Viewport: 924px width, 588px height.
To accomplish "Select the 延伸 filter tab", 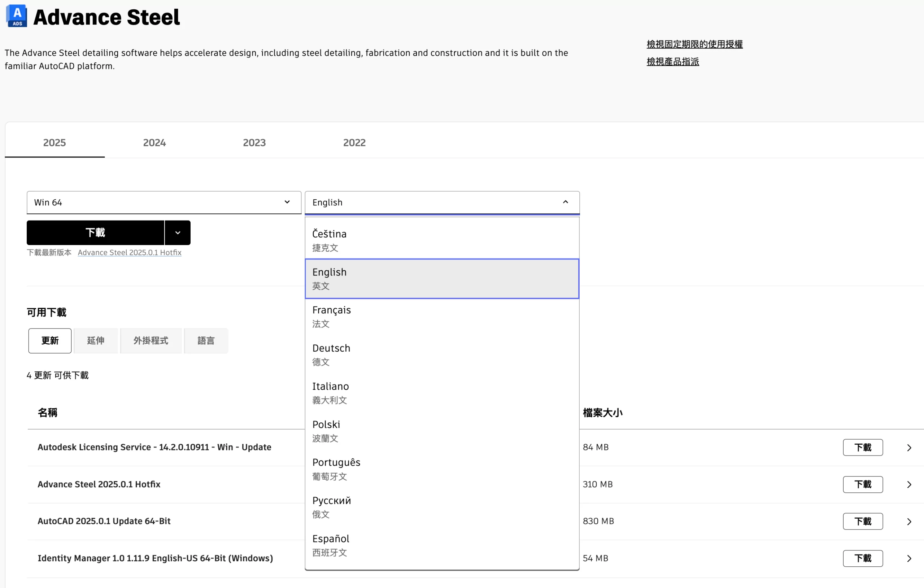I will (96, 340).
